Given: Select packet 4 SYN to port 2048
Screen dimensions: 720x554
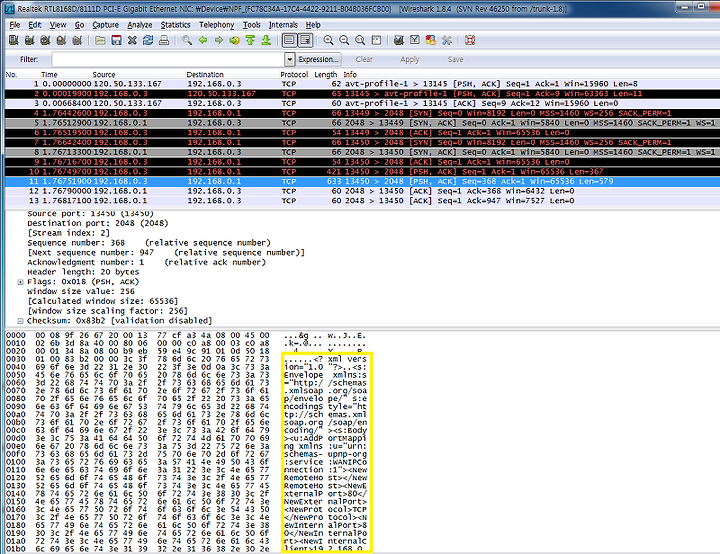Looking at the screenshot, I should pyautogui.click(x=362, y=113).
